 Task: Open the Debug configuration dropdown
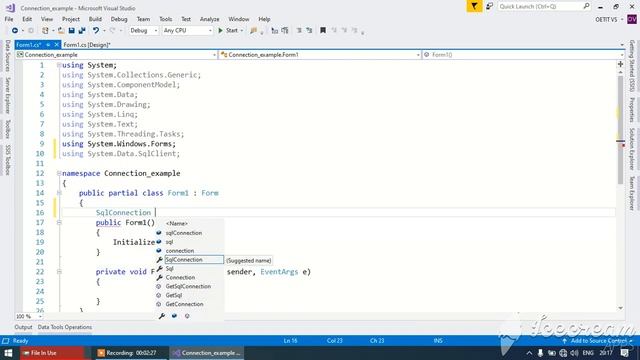[x=143, y=31]
